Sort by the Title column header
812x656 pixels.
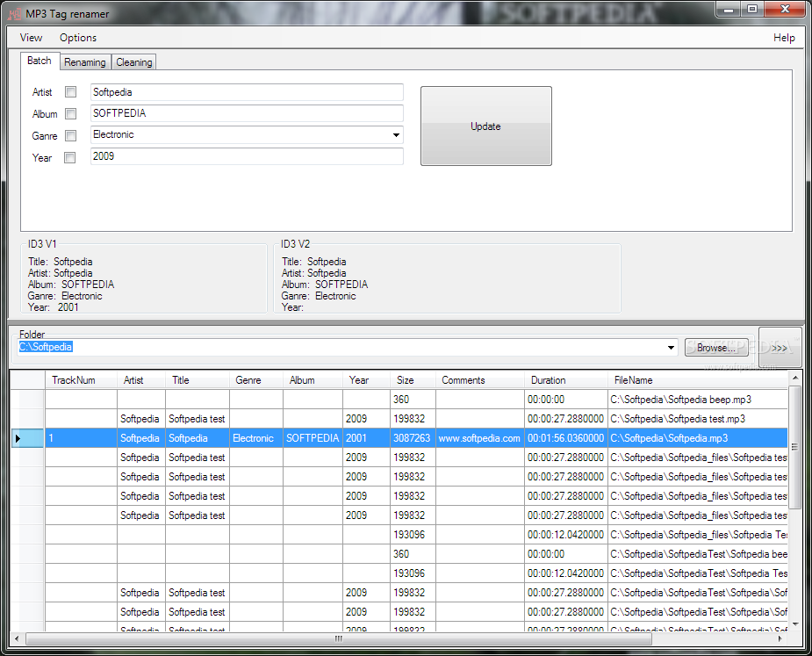pos(198,380)
